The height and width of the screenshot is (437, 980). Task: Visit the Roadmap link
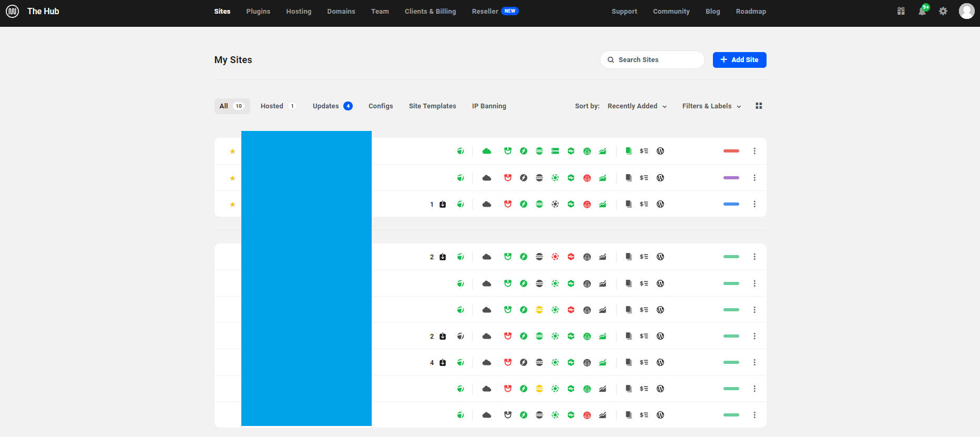(751, 12)
